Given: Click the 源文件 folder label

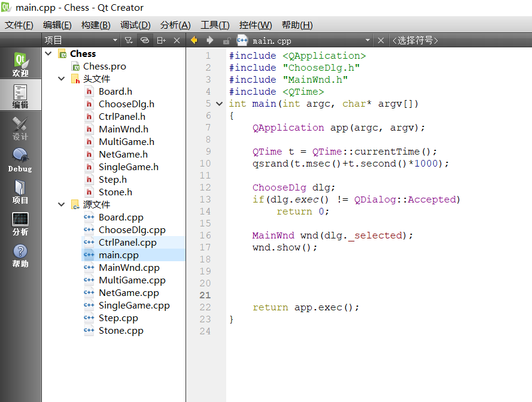Looking at the screenshot, I should coord(97,204).
